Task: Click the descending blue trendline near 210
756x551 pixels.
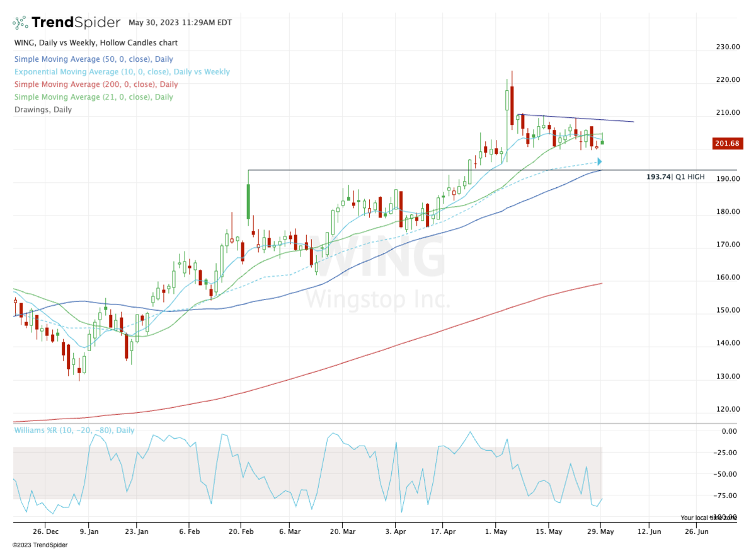Action: 576,118
